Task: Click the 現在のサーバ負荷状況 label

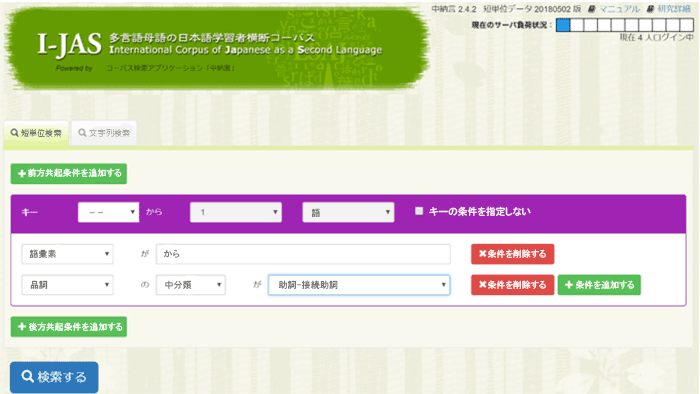Action: [512, 25]
